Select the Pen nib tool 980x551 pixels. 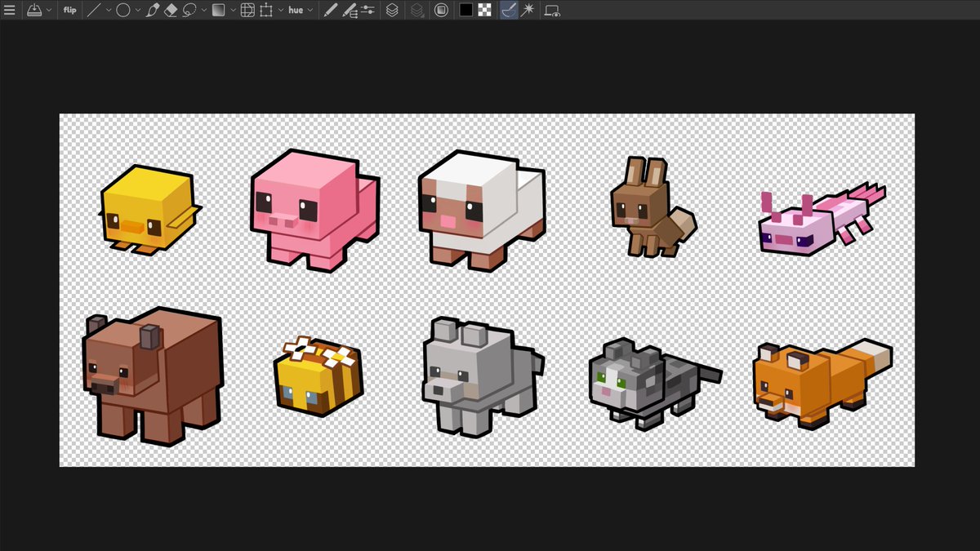[x=152, y=11]
